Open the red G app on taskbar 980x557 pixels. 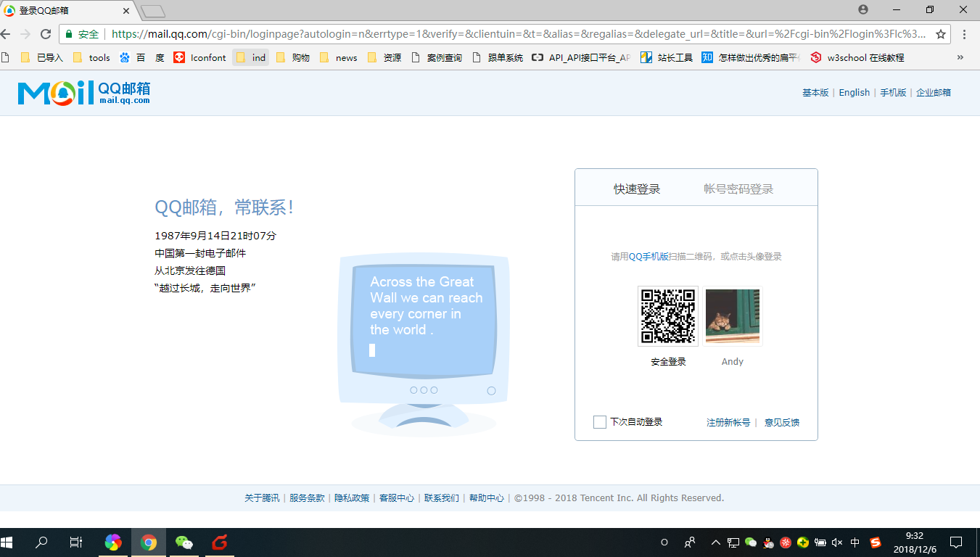click(220, 542)
